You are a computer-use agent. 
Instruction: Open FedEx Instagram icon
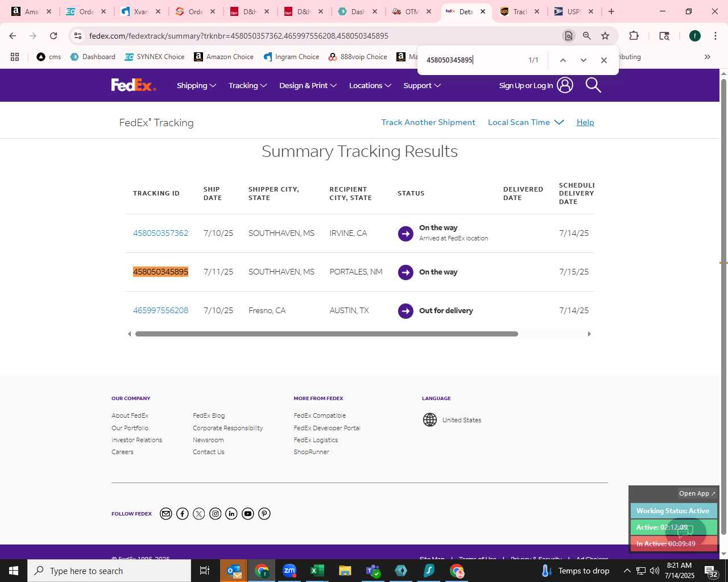pos(215,514)
